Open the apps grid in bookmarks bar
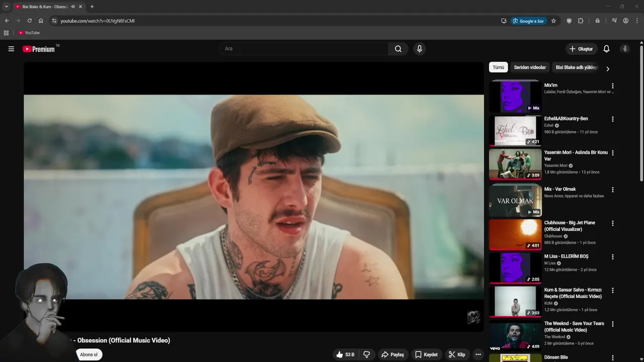 (x=6, y=33)
